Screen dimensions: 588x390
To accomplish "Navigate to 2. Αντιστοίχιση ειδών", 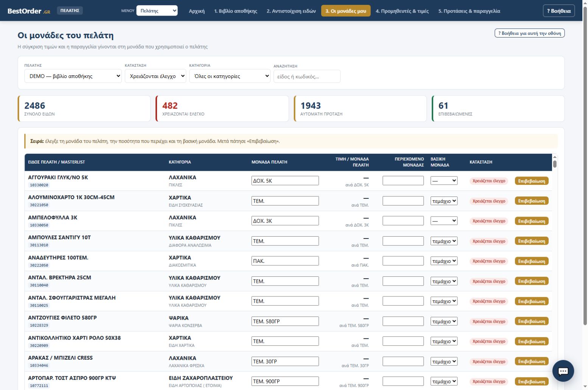I will 291,11.
